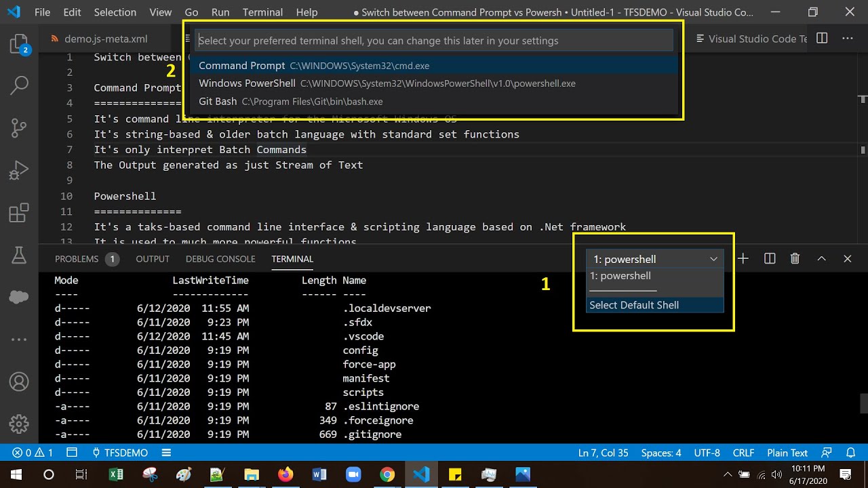Screen dimensions: 868x488
Task: Change the UTF-8 file encoding
Action: pyautogui.click(x=707, y=453)
